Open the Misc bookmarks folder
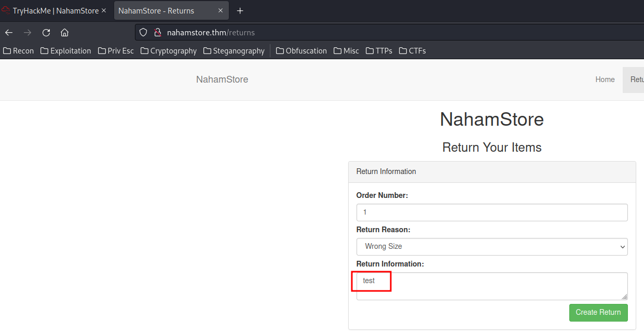The image size is (644, 333). click(x=346, y=51)
